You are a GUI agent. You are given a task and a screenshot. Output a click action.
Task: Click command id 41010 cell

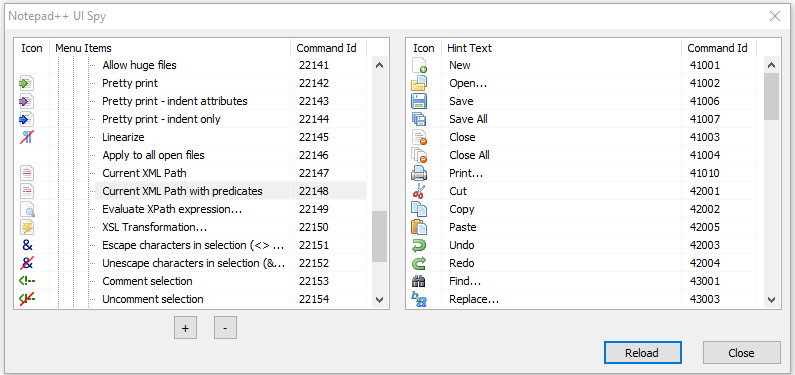tap(705, 173)
